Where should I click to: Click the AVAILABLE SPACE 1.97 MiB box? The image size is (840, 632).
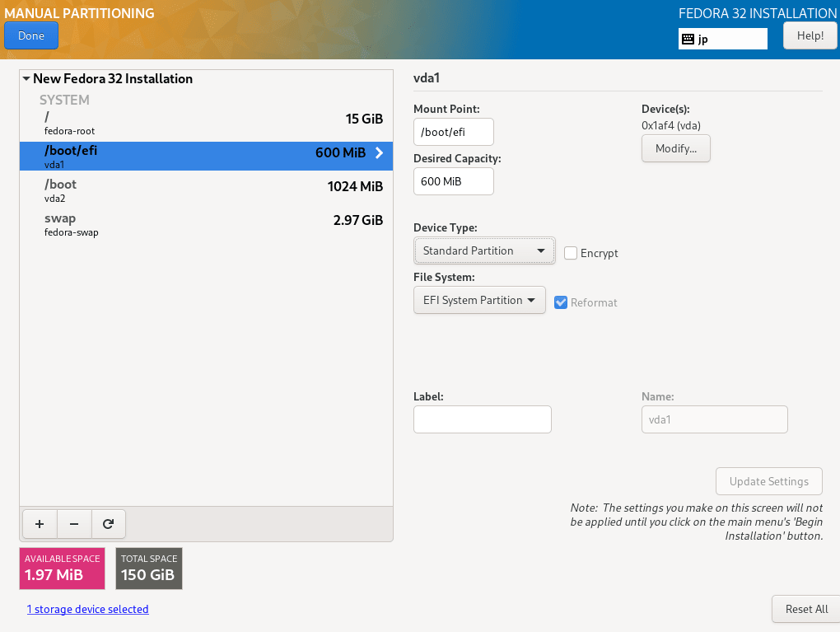(x=62, y=569)
